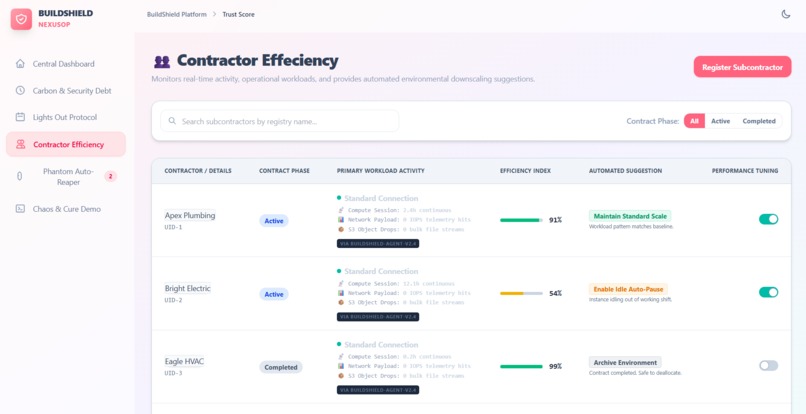Open Phantom Auto-Reaper page
The height and width of the screenshot is (414, 806).
click(x=66, y=176)
